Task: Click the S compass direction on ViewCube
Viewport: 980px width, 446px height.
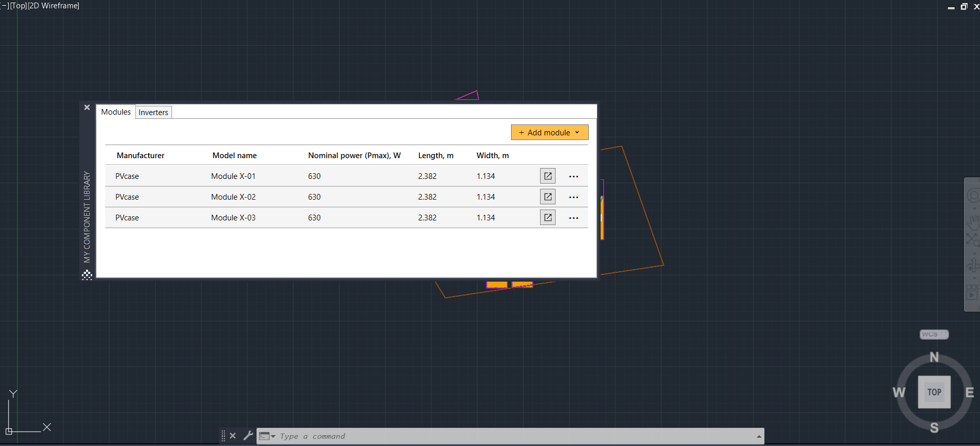Action: tap(934, 428)
